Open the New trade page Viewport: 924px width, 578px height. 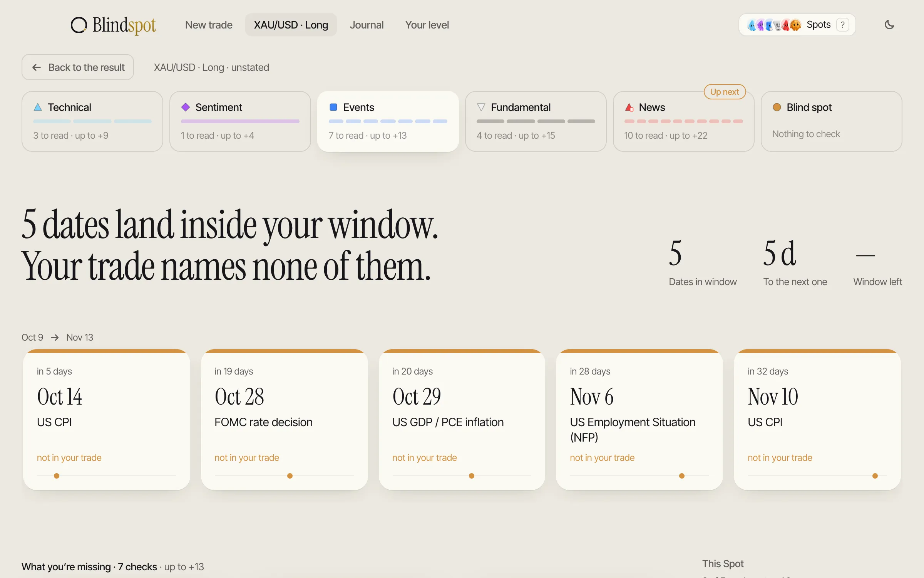point(209,25)
